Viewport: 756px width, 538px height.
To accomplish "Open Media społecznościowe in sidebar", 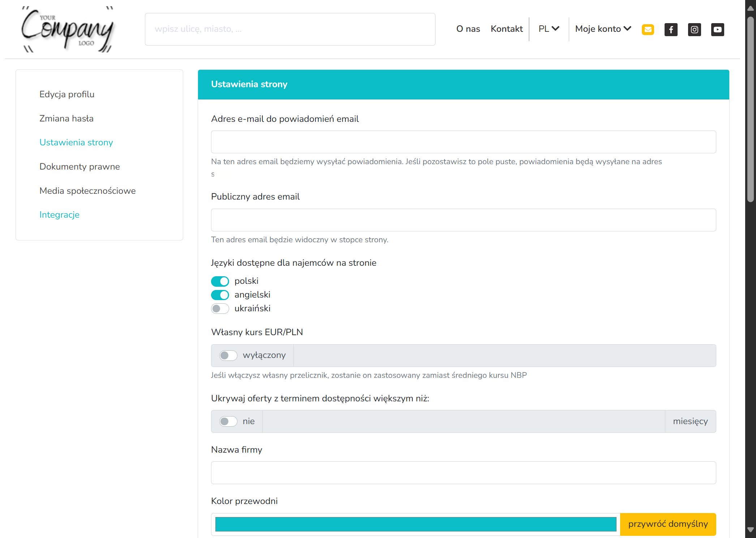I will point(87,191).
